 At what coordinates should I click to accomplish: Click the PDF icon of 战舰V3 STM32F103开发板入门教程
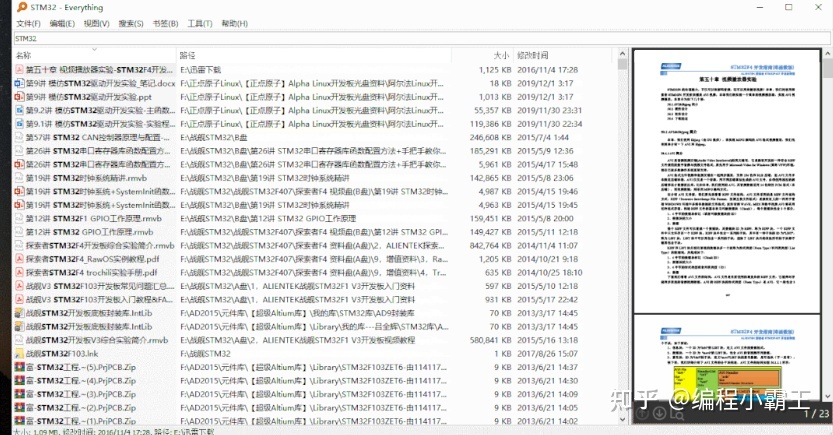point(19,300)
